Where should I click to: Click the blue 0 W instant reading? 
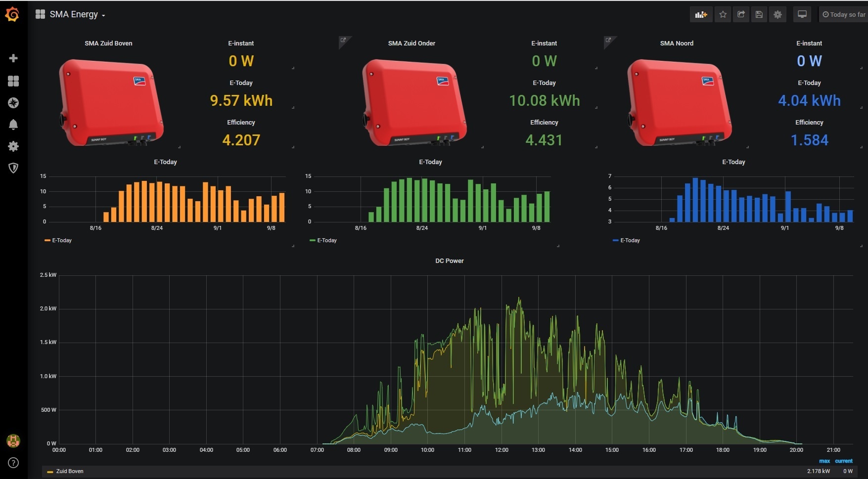(809, 61)
